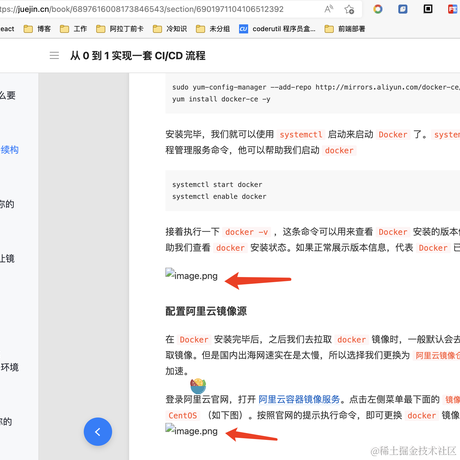Toggle the hamburger menu beside the book title
Viewport: 460px width, 460px height.
click(x=54, y=55)
